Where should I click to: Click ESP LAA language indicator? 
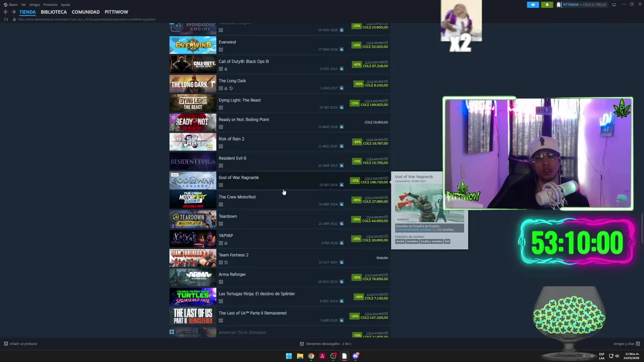click(602, 356)
